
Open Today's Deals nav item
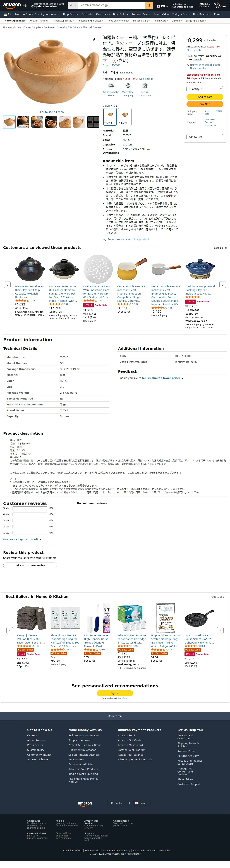coord(181,14)
